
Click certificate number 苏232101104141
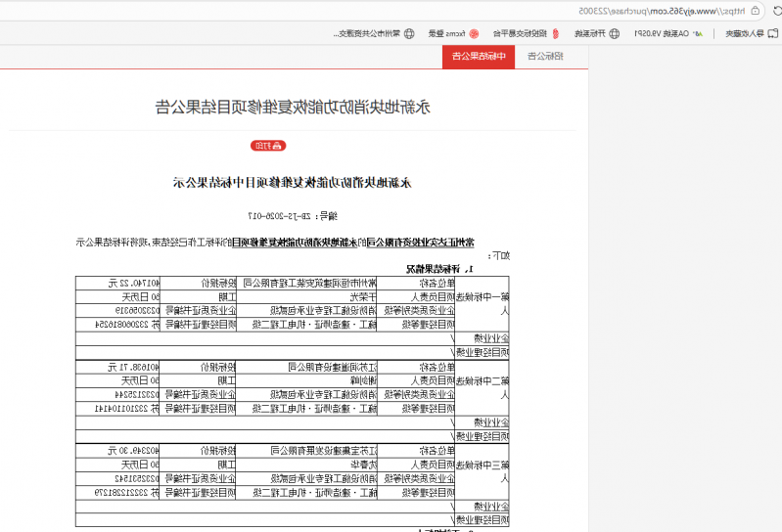(127, 409)
